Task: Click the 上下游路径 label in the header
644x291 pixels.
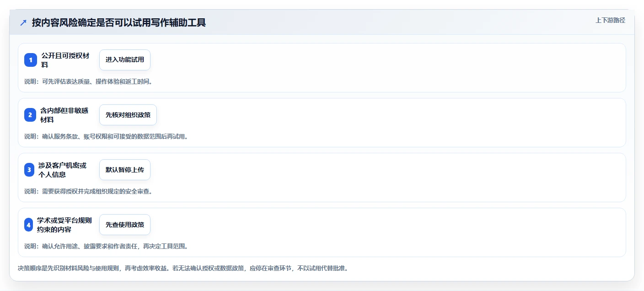Action: click(610, 20)
